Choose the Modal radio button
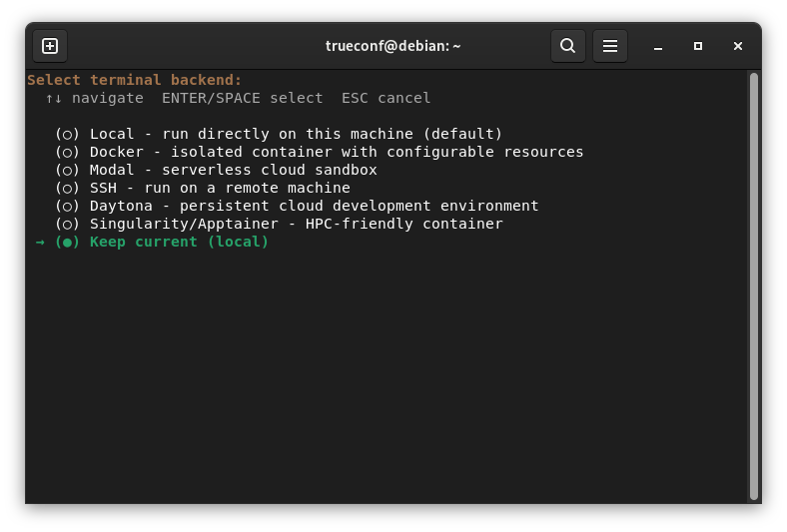Screen dimensions: 787x532 [x=67, y=171]
